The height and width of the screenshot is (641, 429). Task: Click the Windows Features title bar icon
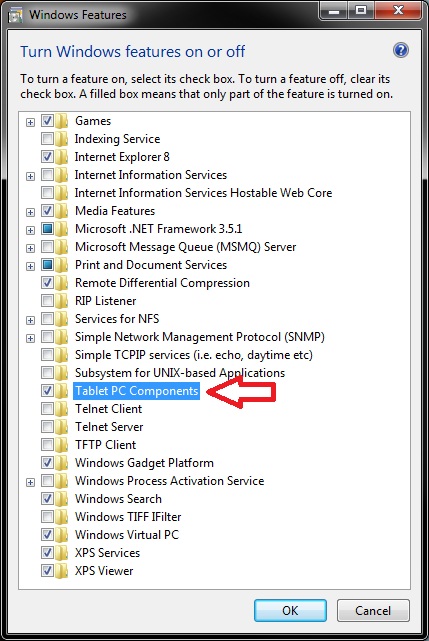[15, 15]
